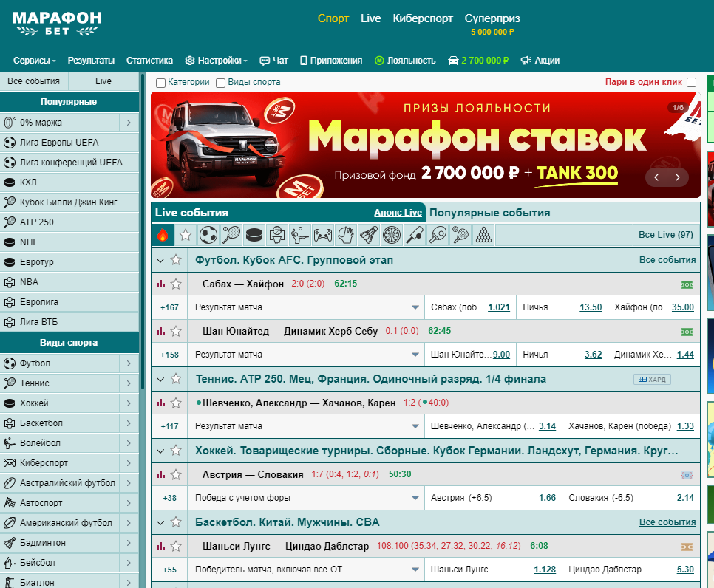The height and width of the screenshot is (588, 714).
Task: Filter live events by baseball glove icon
Action: [x=346, y=235]
